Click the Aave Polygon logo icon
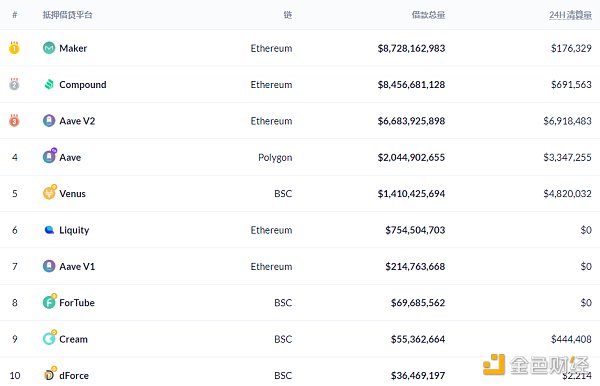Image resolution: width=600 pixels, height=386 pixels. 50,156
